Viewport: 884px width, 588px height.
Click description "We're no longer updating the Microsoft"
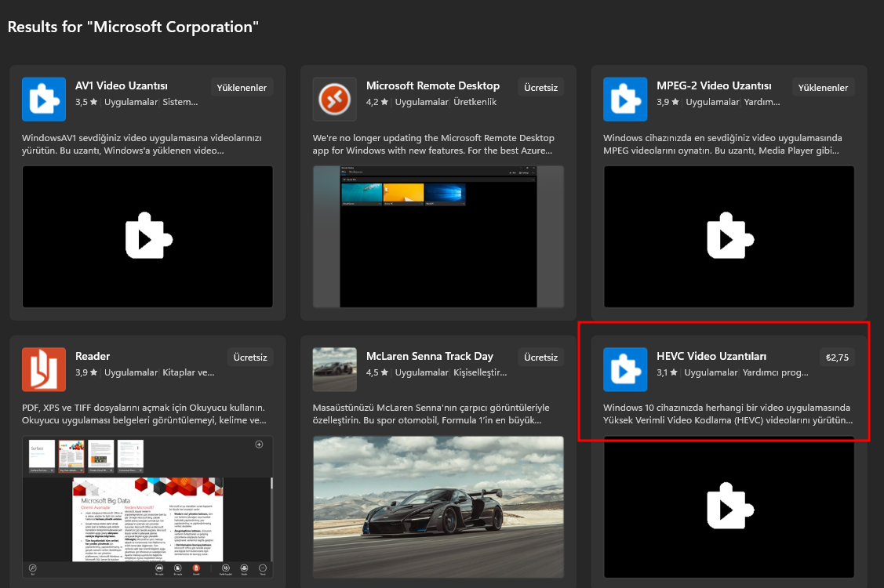[x=434, y=144]
